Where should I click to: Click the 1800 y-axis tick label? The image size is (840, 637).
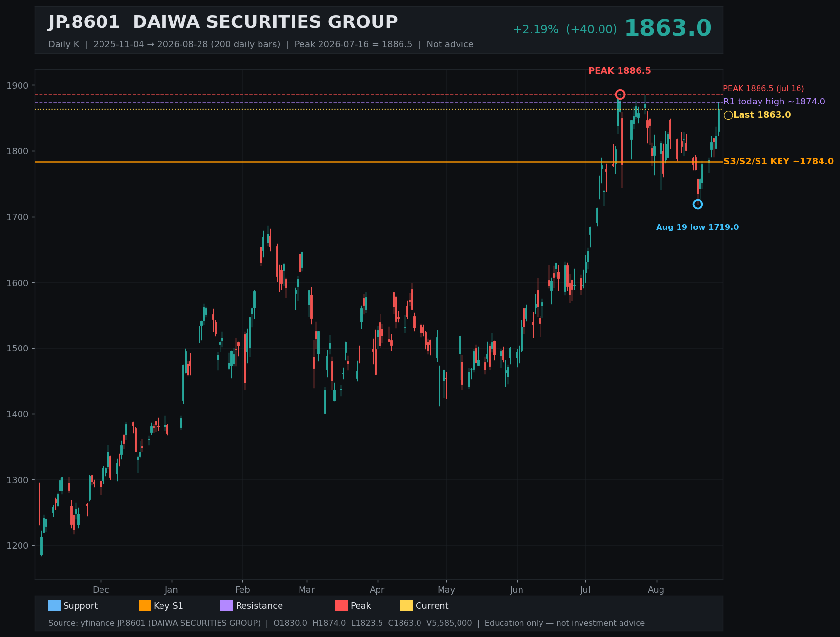tap(18, 151)
